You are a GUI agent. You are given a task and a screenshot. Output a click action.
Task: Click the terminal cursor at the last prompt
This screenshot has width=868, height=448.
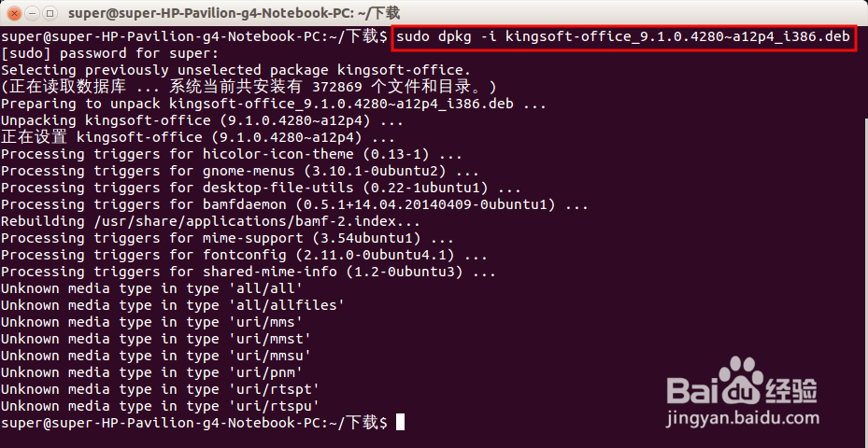[x=401, y=423]
